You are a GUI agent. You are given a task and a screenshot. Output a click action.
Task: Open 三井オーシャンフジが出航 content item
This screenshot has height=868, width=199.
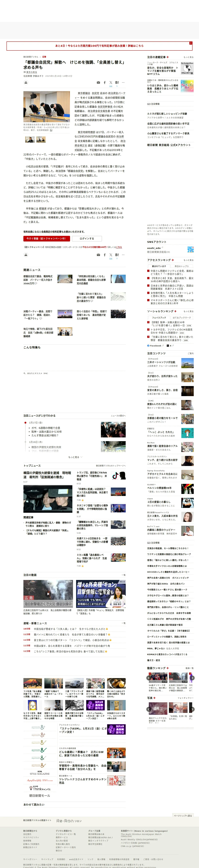click(x=170, y=363)
